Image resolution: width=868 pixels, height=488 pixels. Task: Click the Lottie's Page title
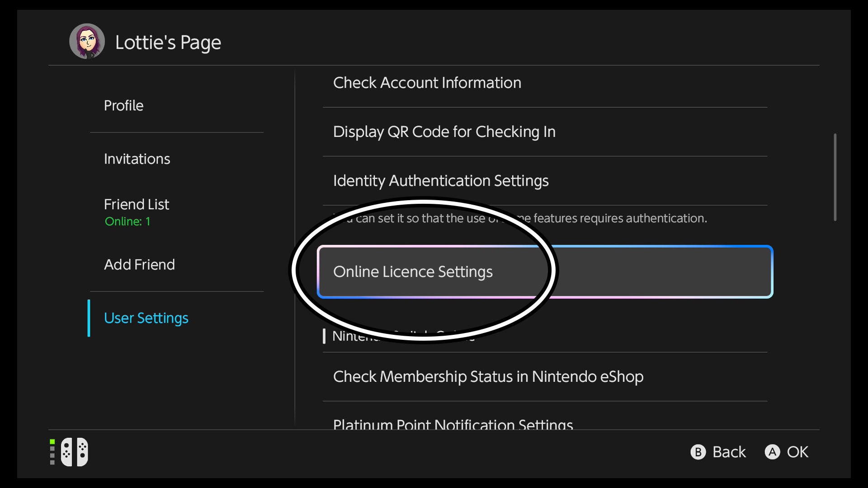(x=168, y=42)
